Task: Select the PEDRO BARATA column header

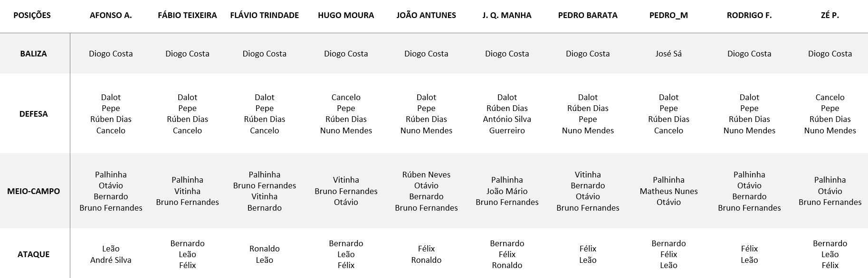Action: pyautogui.click(x=588, y=15)
